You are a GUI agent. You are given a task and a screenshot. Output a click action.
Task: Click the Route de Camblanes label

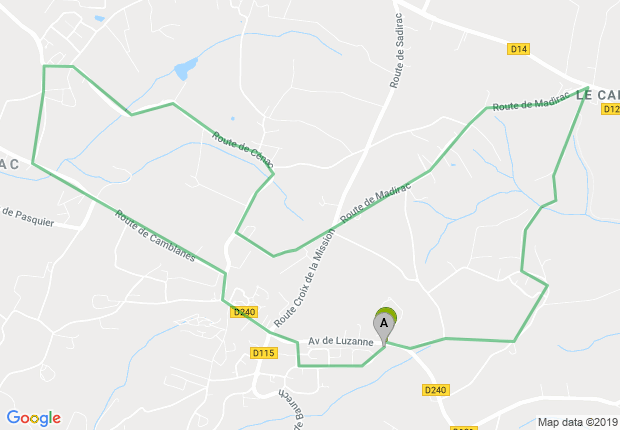[155, 236]
